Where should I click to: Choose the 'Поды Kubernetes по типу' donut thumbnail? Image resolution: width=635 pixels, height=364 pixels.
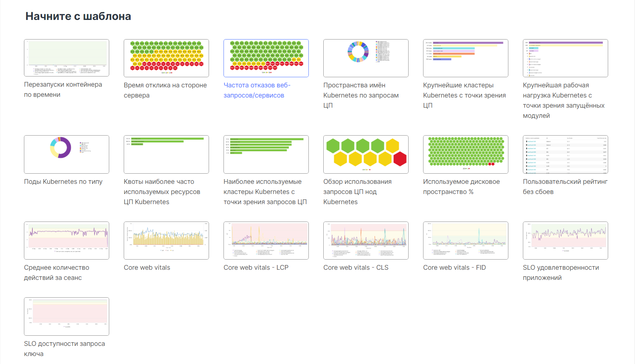click(x=66, y=154)
